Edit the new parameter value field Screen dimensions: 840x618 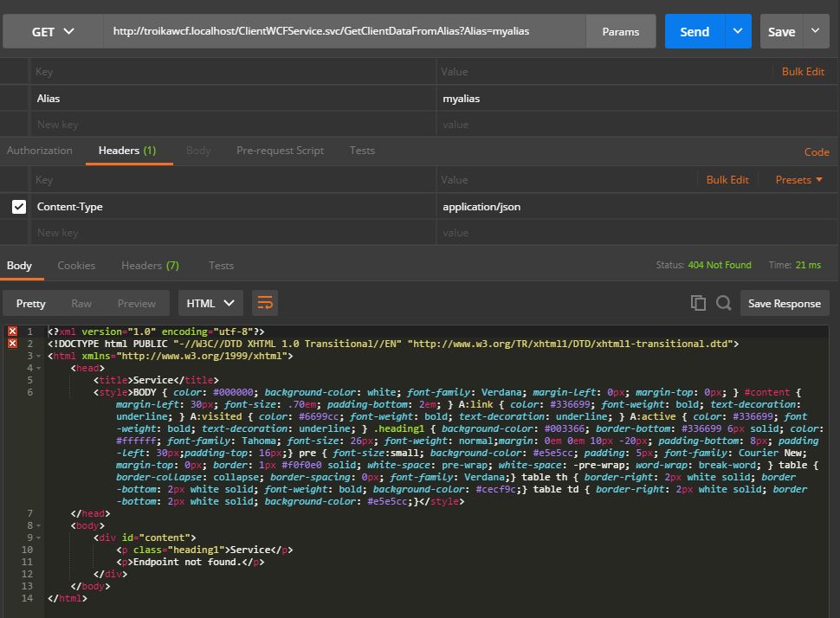[x=637, y=125]
